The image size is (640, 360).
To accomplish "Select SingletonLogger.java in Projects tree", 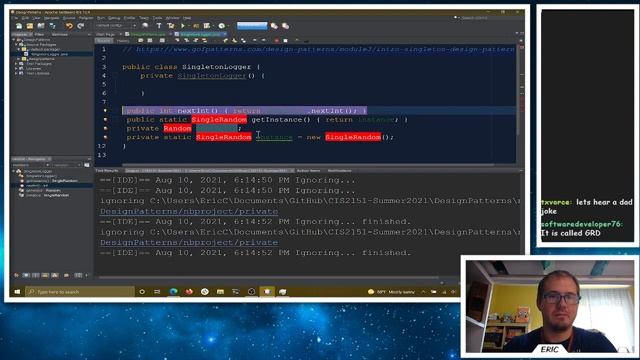I will (49, 54).
